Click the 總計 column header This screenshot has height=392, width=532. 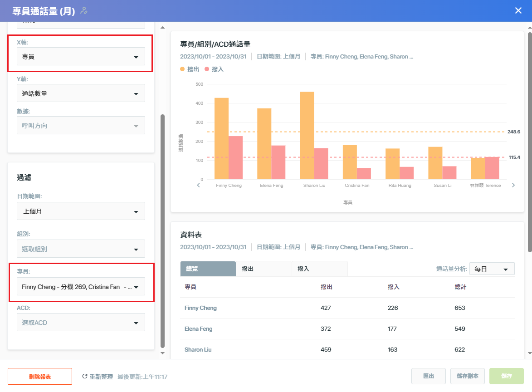[460, 287]
